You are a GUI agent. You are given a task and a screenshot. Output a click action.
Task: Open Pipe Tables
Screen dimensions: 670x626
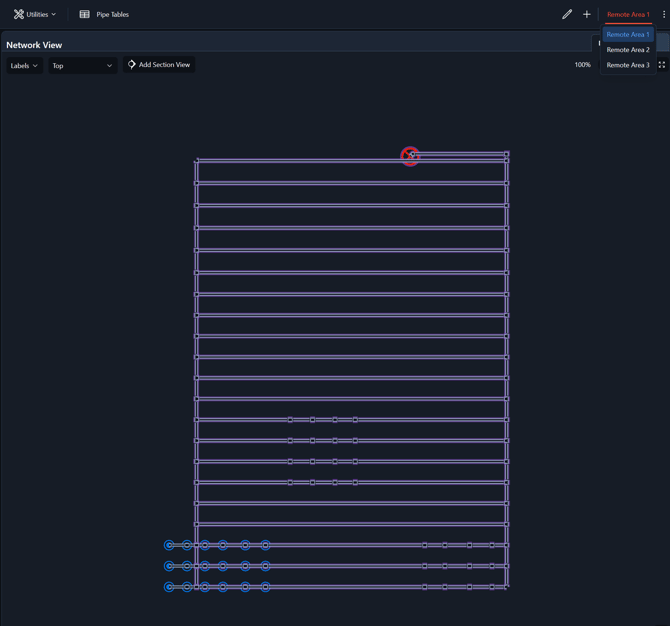click(x=104, y=15)
